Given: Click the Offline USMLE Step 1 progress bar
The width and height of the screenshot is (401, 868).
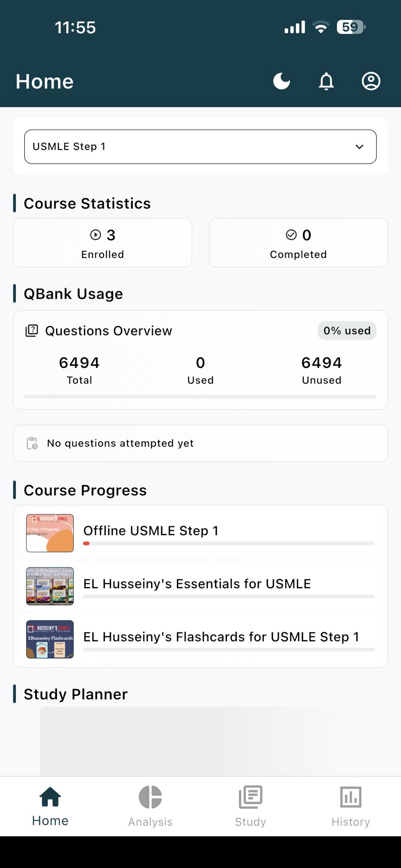Looking at the screenshot, I should tap(229, 543).
